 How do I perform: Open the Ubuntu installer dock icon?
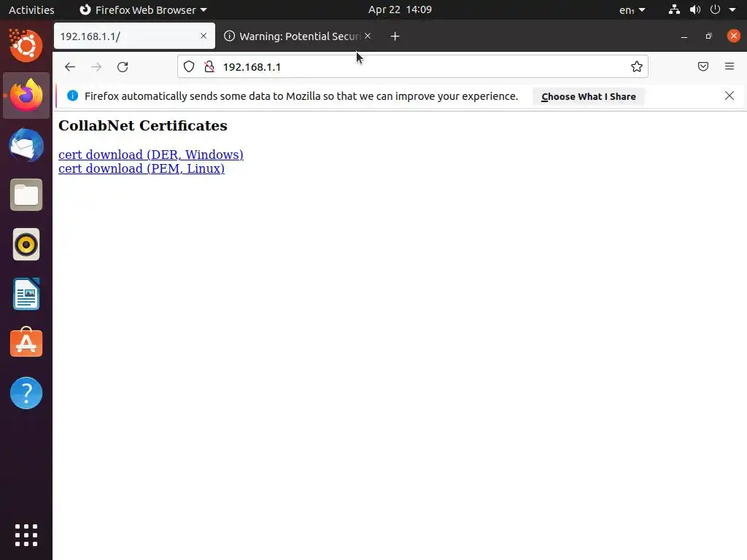click(x=26, y=46)
